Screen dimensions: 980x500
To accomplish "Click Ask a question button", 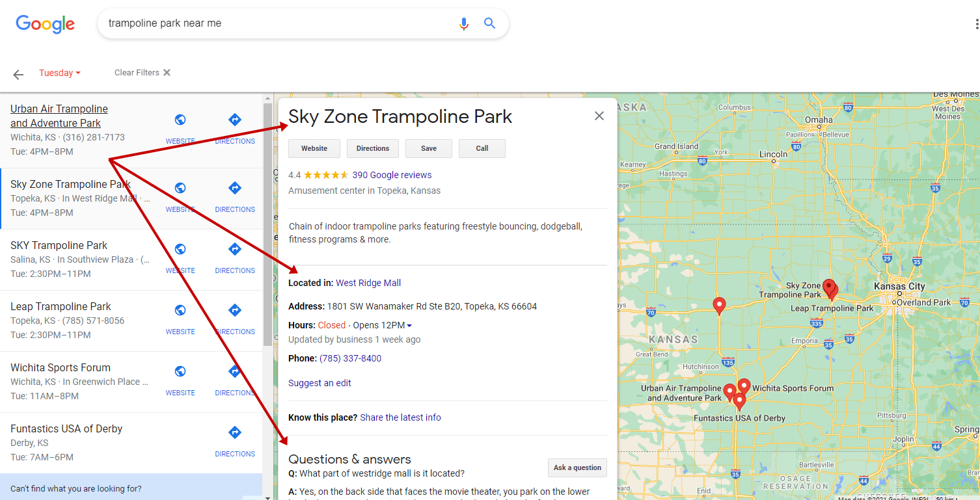I will point(577,467).
